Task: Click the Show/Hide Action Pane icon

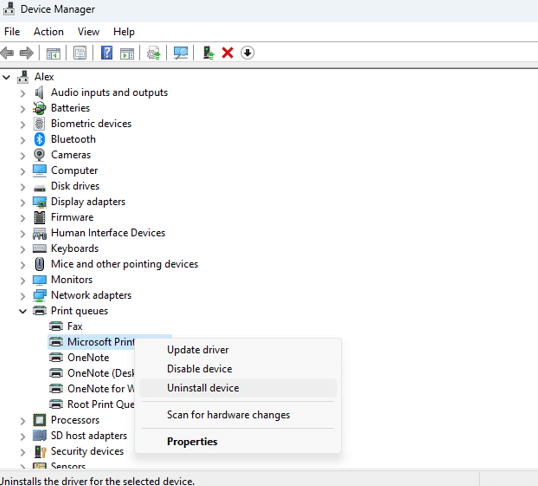Action: coord(127,54)
